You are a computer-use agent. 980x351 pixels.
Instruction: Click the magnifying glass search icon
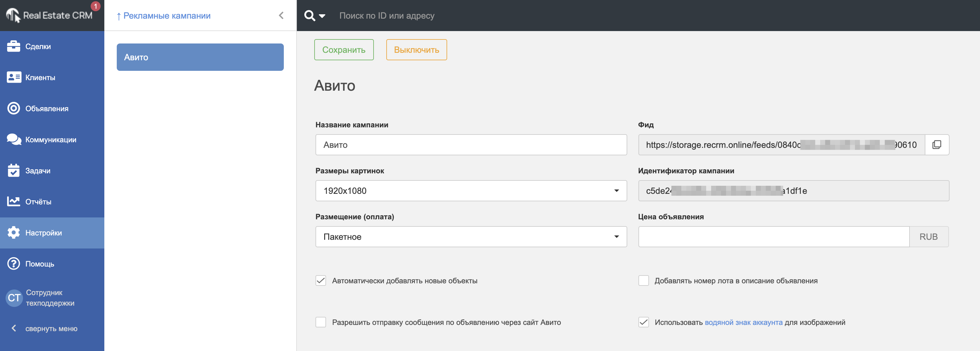tap(310, 16)
